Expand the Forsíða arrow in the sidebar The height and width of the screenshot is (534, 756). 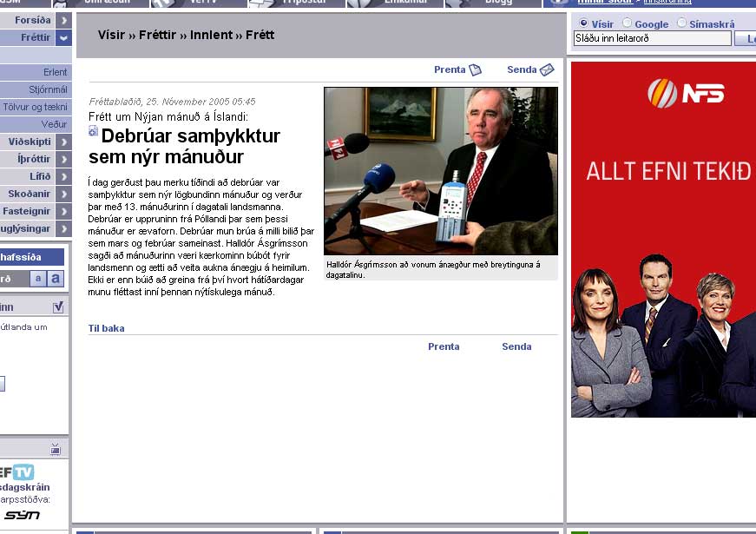click(x=63, y=20)
